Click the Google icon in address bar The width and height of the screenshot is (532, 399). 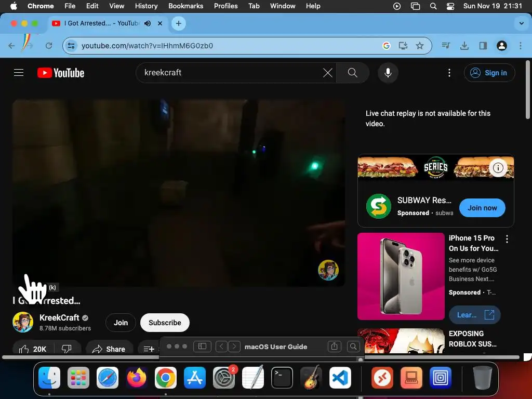[387, 46]
